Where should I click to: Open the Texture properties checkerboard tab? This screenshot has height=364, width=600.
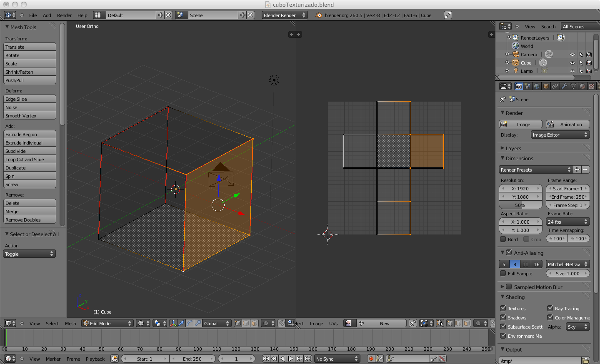(x=592, y=86)
